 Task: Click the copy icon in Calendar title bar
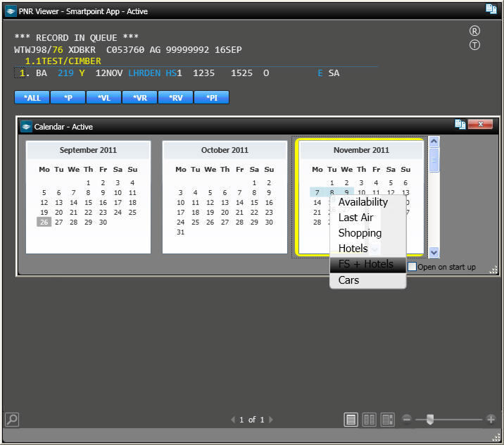coord(460,124)
